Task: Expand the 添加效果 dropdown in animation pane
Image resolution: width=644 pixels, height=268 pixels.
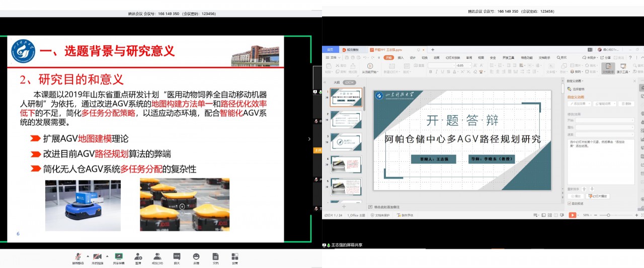Action: click(x=579, y=104)
